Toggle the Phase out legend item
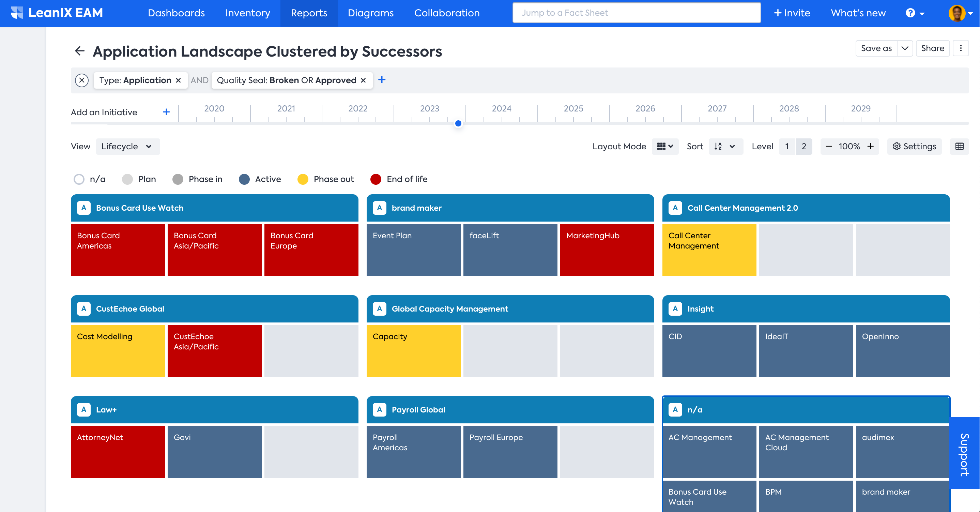The height and width of the screenshot is (512, 980). click(x=326, y=179)
